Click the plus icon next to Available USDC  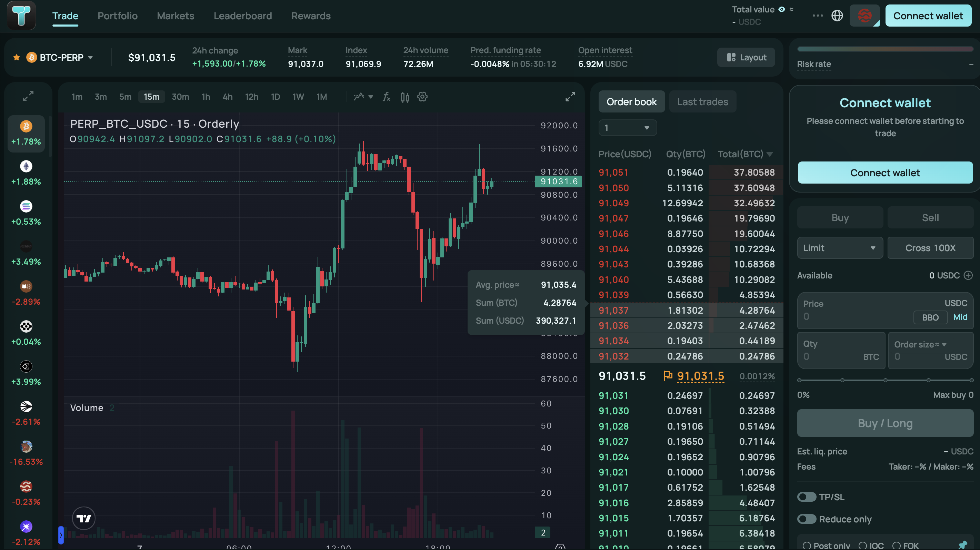pos(968,275)
